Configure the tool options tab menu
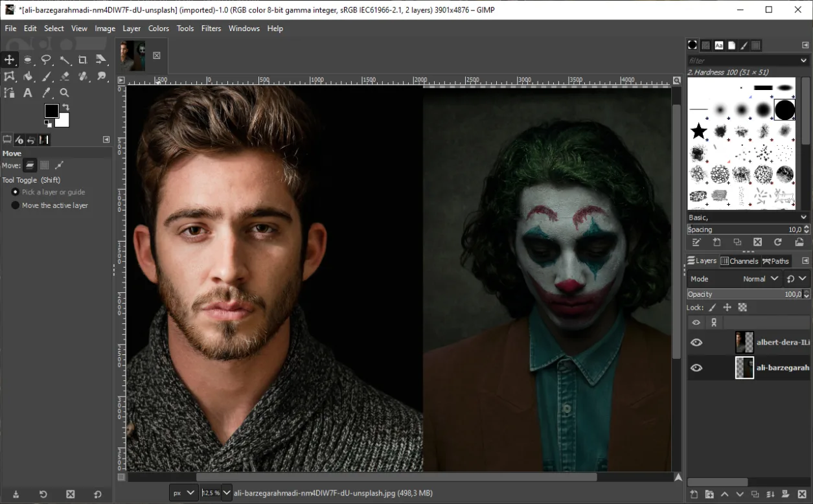The width and height of the screenshot is (813, 504). [x=106, y=140]
